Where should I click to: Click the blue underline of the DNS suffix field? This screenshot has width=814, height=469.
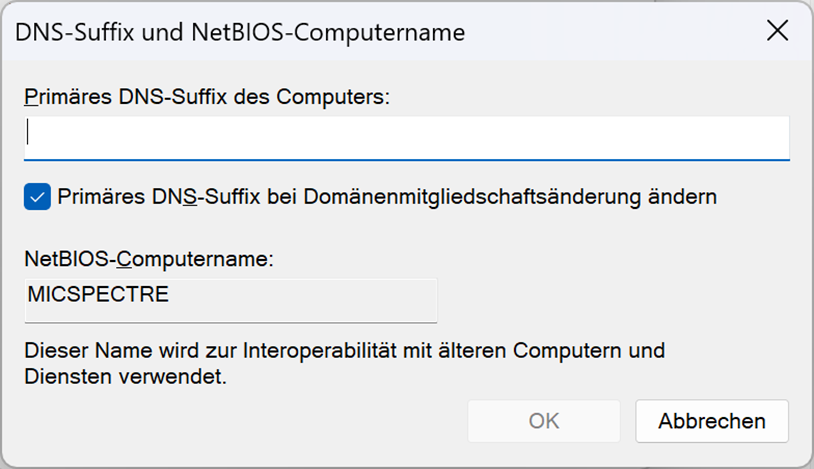(x=406, y=159)
